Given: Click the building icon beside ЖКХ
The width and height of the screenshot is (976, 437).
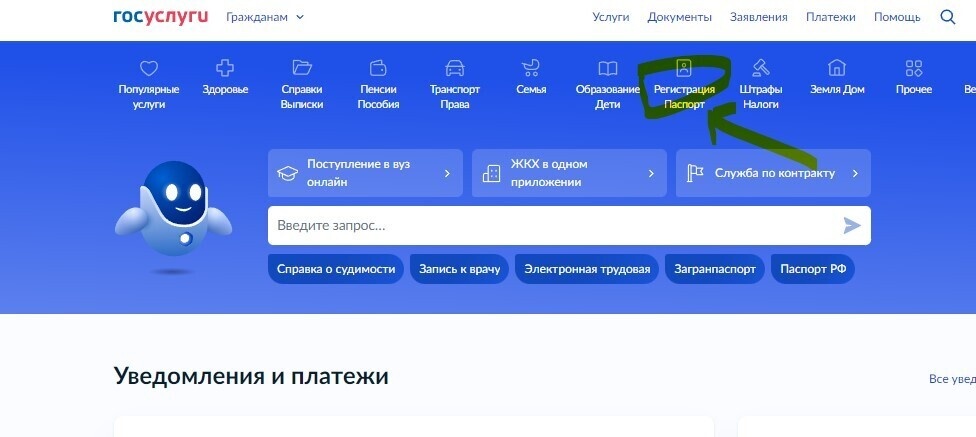Looking at the screenshot, I should pos(491,174).
